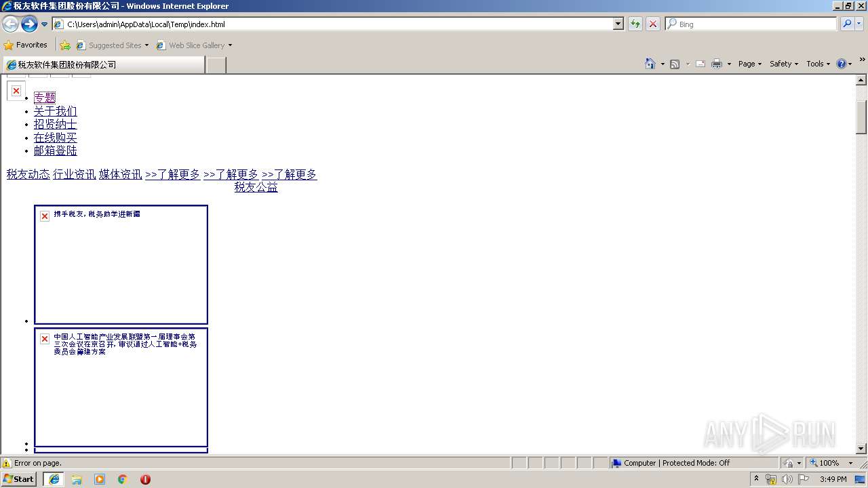Open the Page menu
This screenshot has height=488, width=868.
749,64
